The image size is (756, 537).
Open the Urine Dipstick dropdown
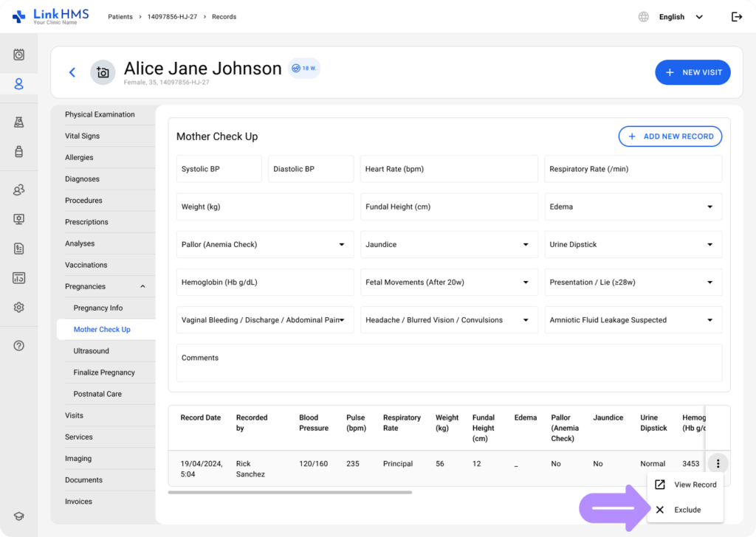(633, 245)
